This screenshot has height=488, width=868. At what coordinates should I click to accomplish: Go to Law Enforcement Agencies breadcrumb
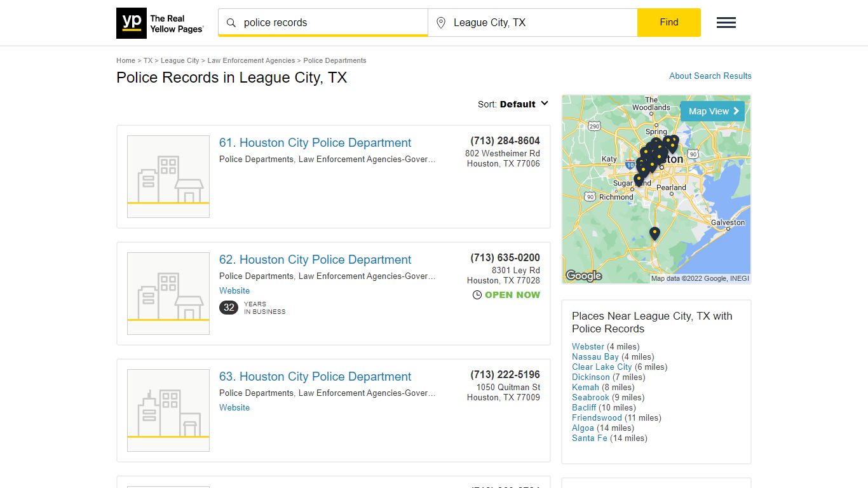pyautogui.click(x=251, y=60)
